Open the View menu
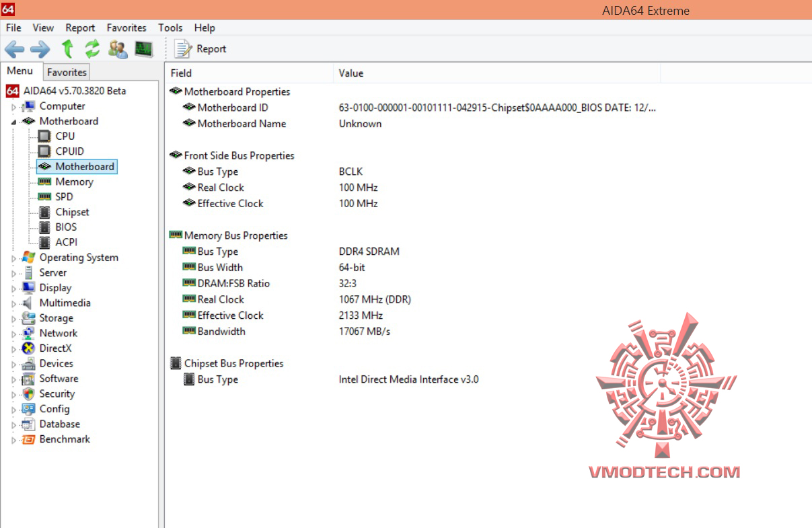 pyautogui.click(x=43, y=28)
